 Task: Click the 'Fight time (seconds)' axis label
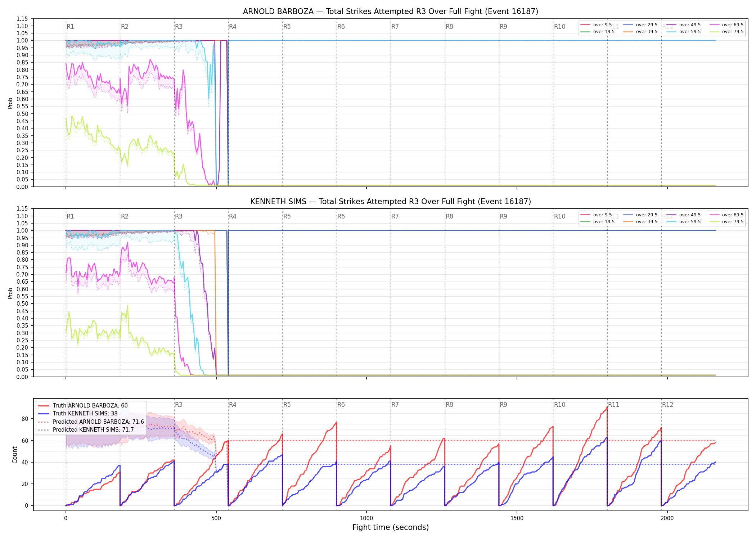[391, 527]
